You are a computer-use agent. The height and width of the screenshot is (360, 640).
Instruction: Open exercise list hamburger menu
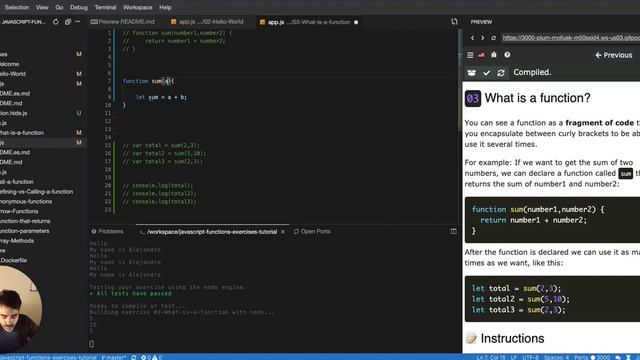470,55
